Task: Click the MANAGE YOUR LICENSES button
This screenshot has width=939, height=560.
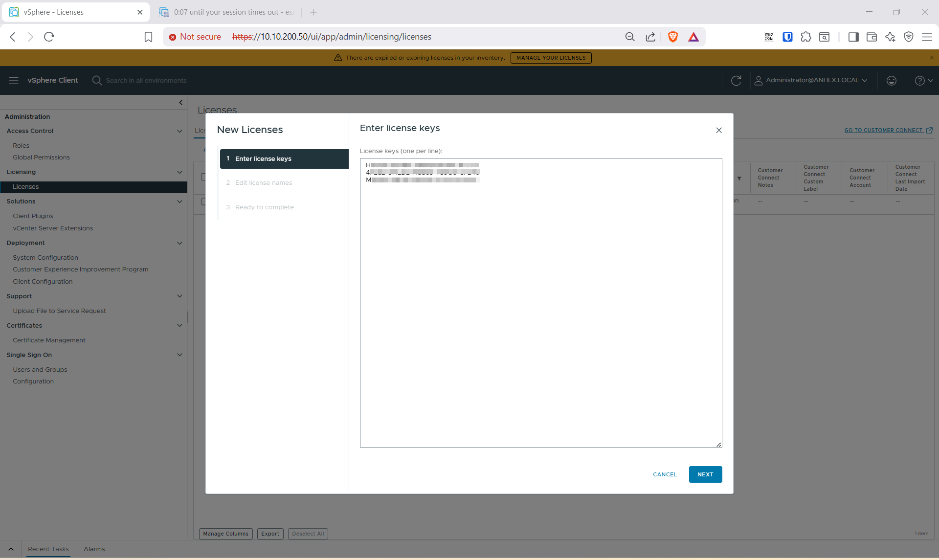Action: point(551,58)
